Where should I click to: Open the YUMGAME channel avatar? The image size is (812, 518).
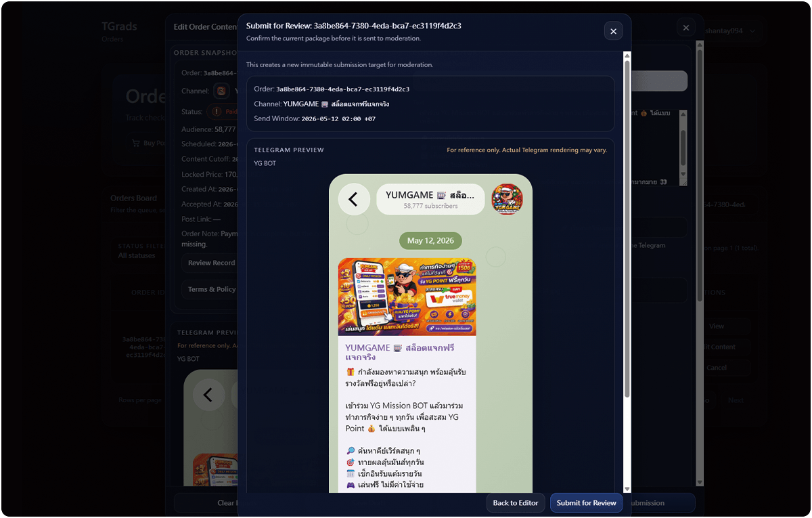point(507,199)
